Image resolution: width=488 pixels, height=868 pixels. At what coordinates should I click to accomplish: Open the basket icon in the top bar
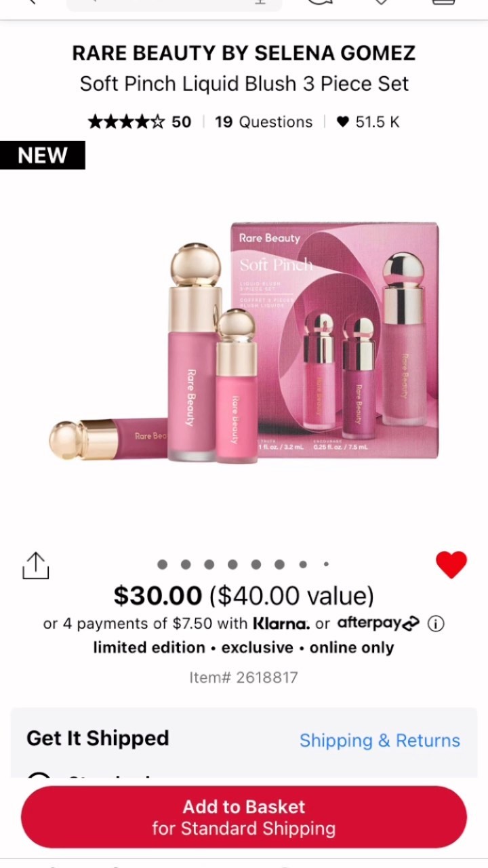(443, 3)
